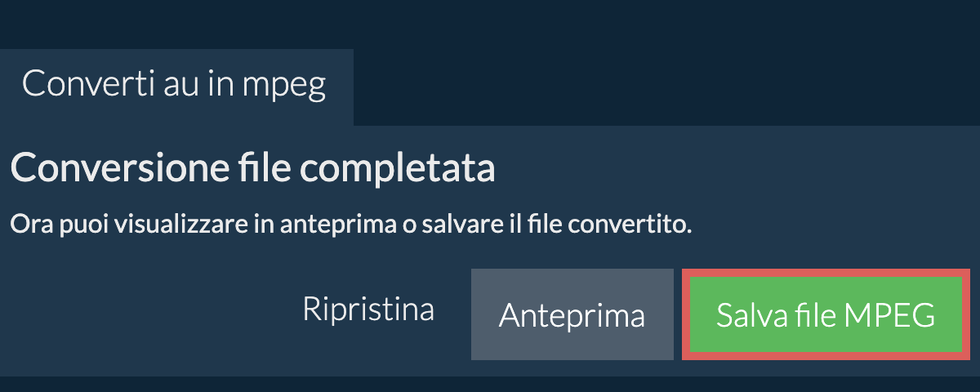Image resolution: width=980 pixels, height=392 pixels.
Task: Click the Ripristina link
Action: 368,310
